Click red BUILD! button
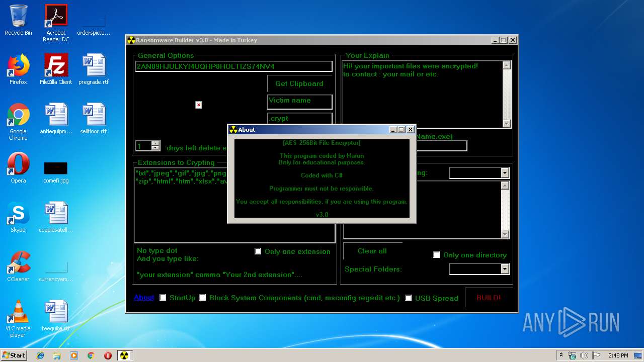This screenshot has height=362, width=644. 489,298
